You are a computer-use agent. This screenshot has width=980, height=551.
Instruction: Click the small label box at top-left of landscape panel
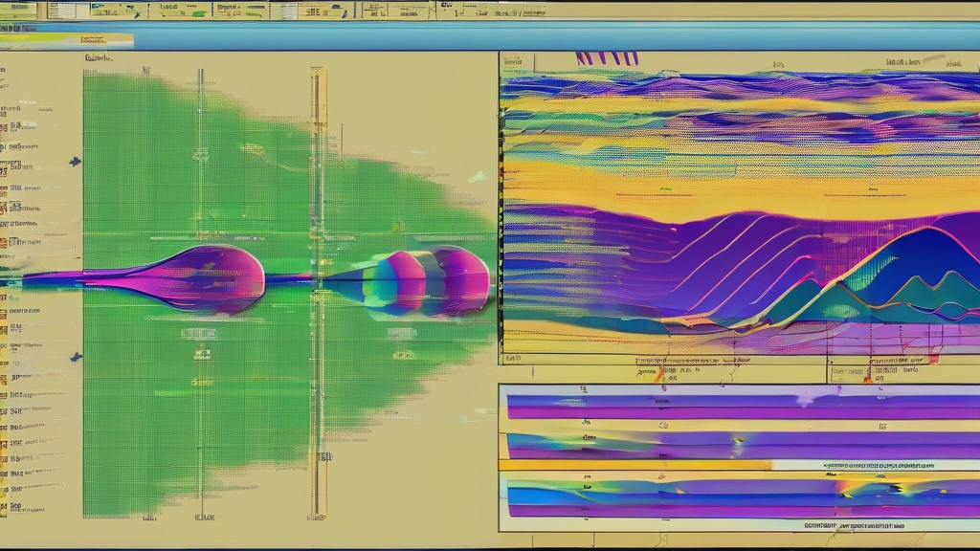518,61
